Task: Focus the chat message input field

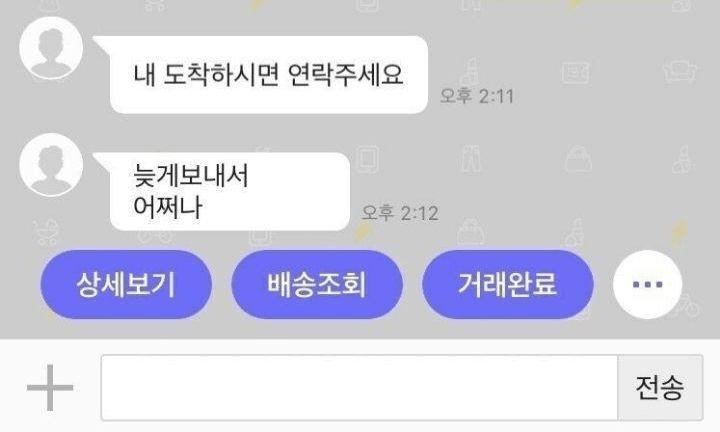Action: [x=360, y=387]
